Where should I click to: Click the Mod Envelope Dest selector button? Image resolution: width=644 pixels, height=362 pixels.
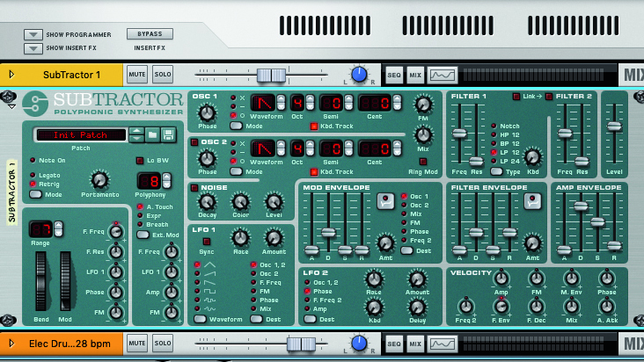[406, 250]
